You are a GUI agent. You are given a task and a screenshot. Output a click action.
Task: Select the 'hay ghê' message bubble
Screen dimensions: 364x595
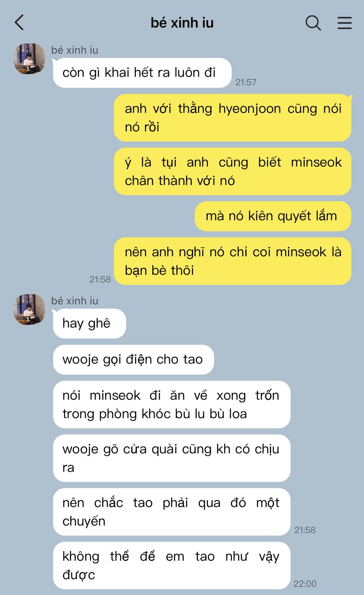90,324
